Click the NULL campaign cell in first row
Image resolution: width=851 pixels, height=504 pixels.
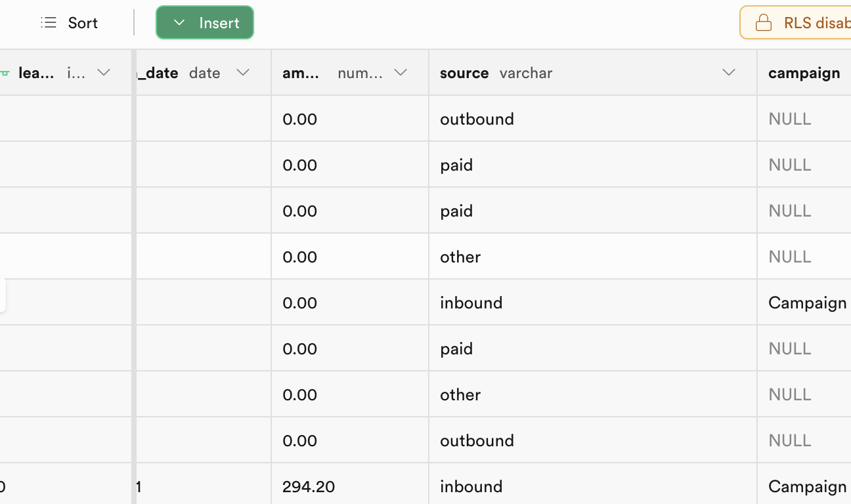click(x=804, y=119)
